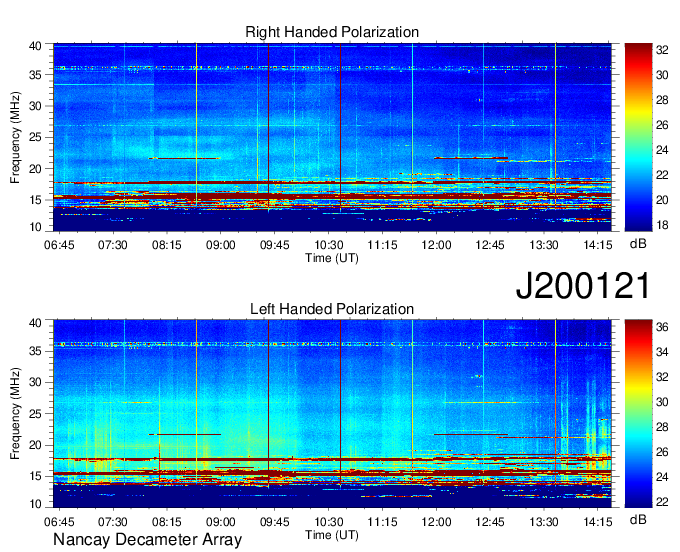Image resolution: width=680 pixels, height=552 pixels.
Task: Click the 30 MHz tick label on Right Handed plot
Action: pos(35,106)
